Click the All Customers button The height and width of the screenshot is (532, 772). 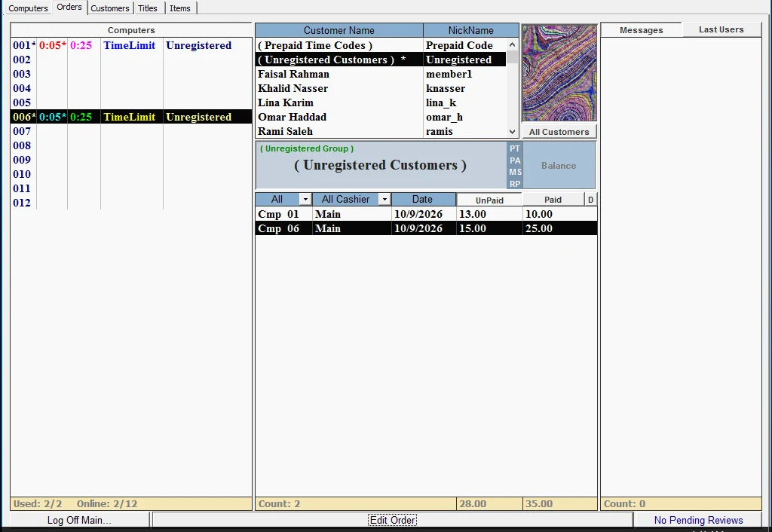[x=559, y=132]
